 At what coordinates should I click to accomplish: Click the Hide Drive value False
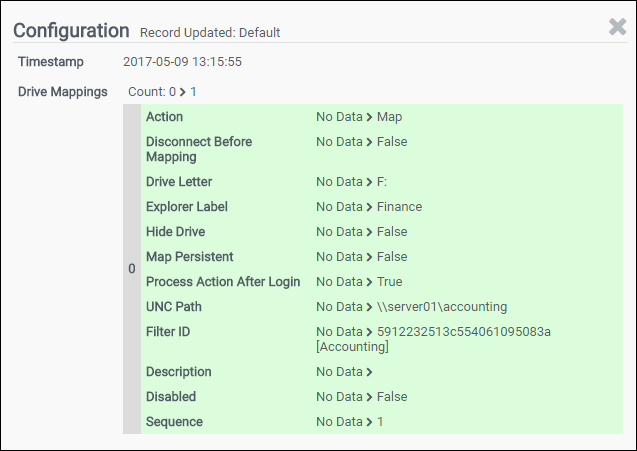click(x=392, y=232)
